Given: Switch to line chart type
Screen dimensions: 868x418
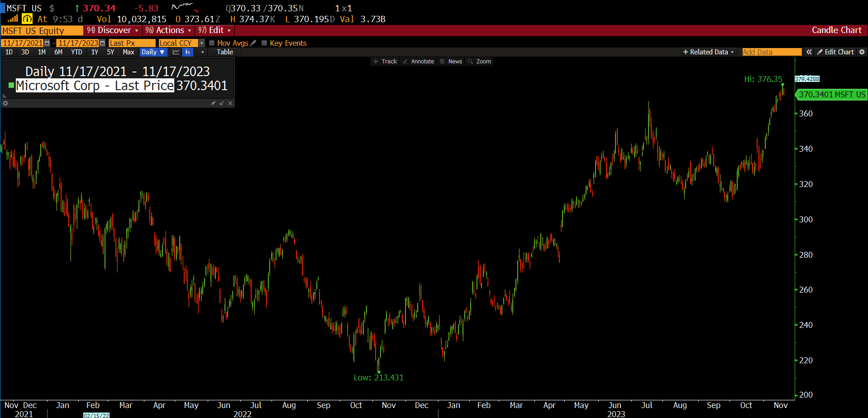Looking at the screenshot, I should (176, 52).
